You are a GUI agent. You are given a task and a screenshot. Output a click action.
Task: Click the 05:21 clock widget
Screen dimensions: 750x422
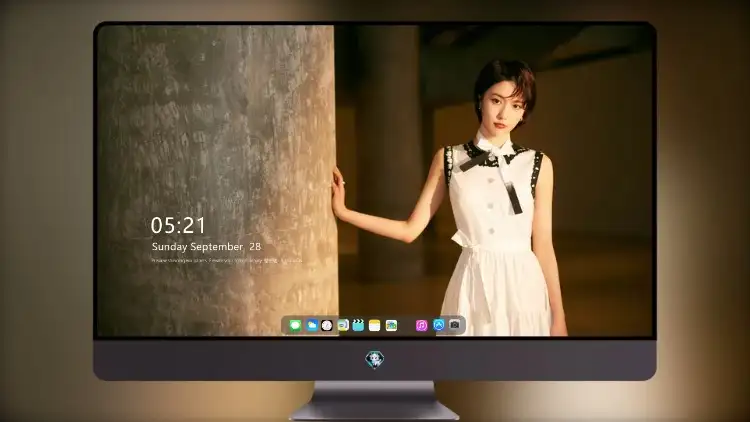tap(178, 225)
